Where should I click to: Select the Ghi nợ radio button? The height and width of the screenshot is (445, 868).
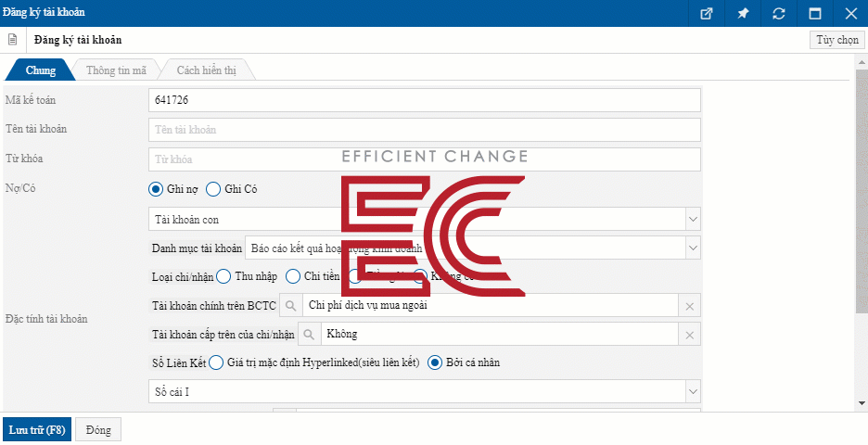coord(156,189)
